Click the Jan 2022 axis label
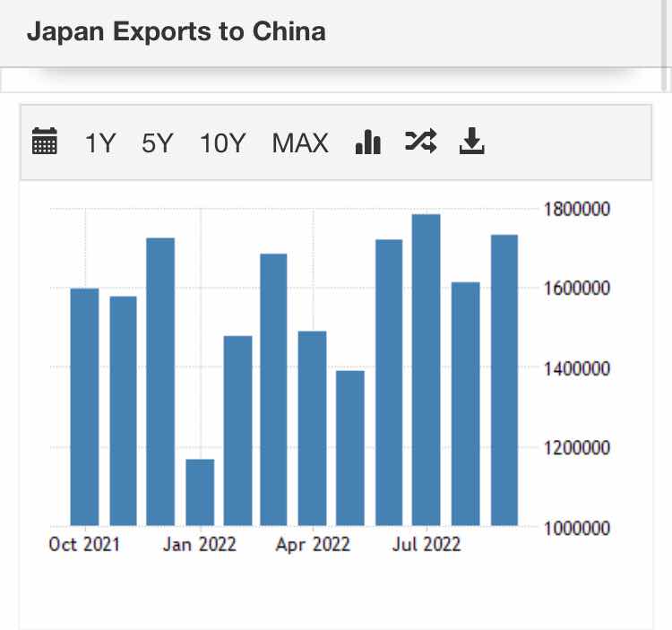The width and height of the screenshot is (672, 630). click(200, 545)
